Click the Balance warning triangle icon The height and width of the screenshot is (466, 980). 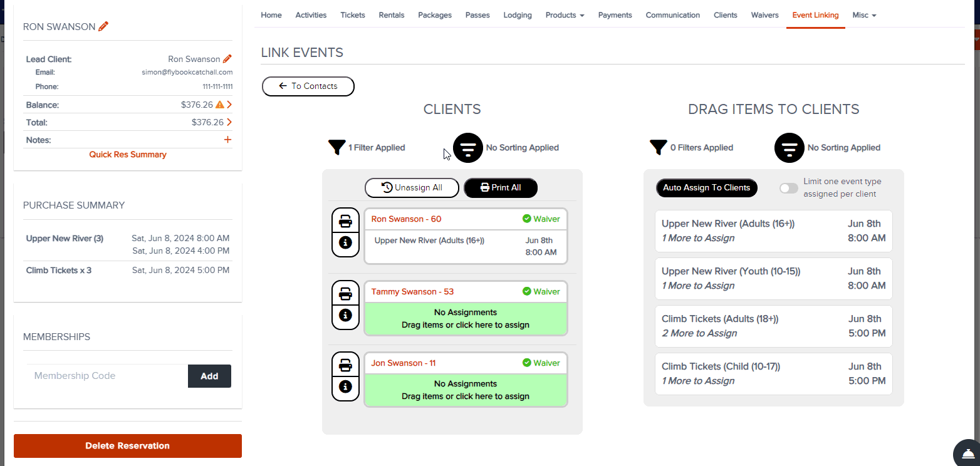click(220, 105)
